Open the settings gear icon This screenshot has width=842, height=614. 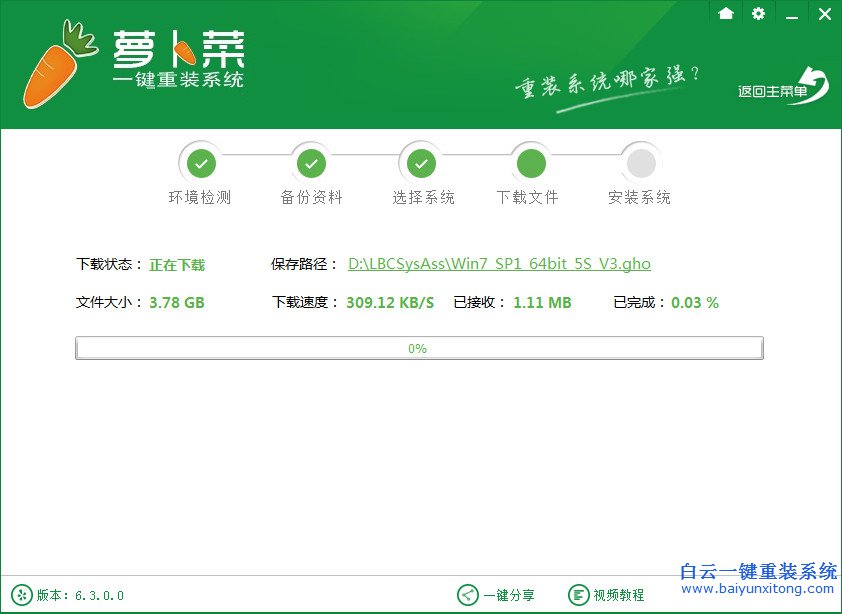[x=758, y=14]
